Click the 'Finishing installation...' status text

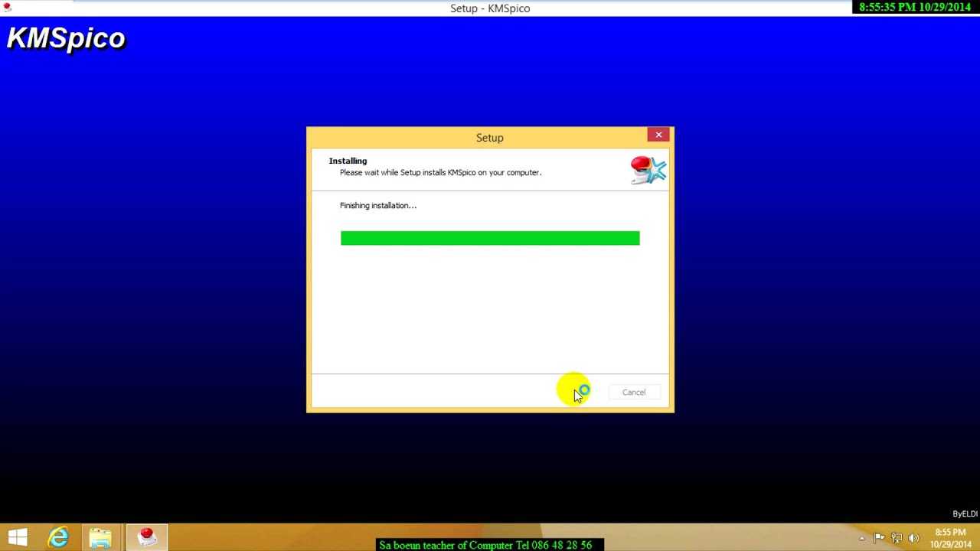tap(378, 206)
